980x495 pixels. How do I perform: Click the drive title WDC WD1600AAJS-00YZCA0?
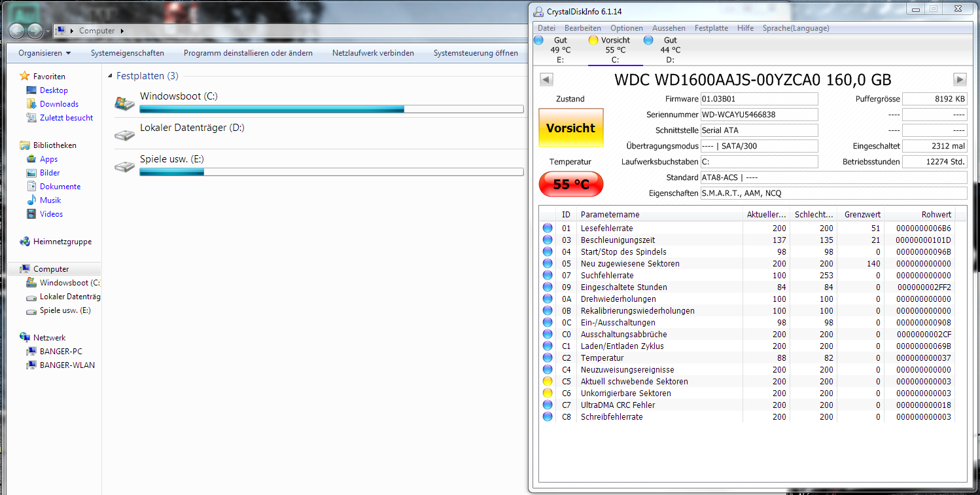pos(753,81)
